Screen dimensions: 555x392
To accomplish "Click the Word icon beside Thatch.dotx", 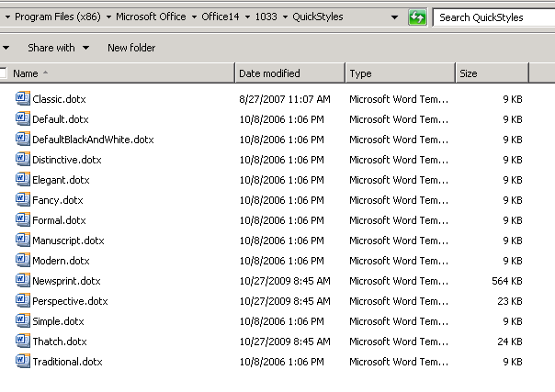I will tap(23, 340).
